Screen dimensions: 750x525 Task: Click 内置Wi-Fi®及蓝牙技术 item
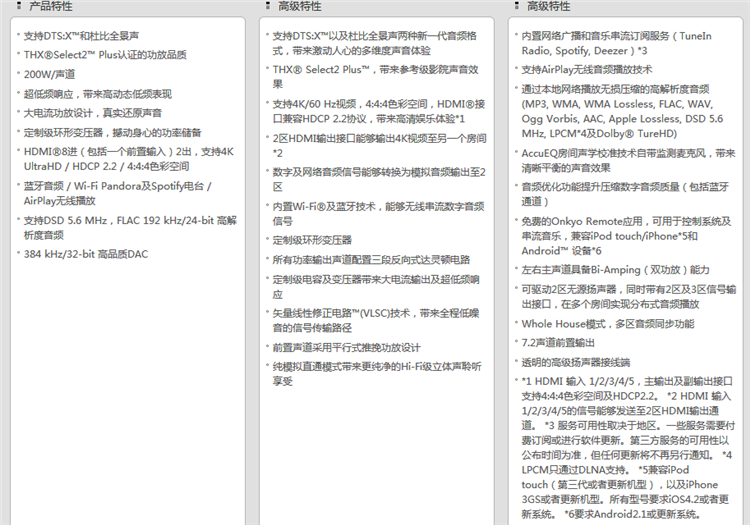point(378,214)
